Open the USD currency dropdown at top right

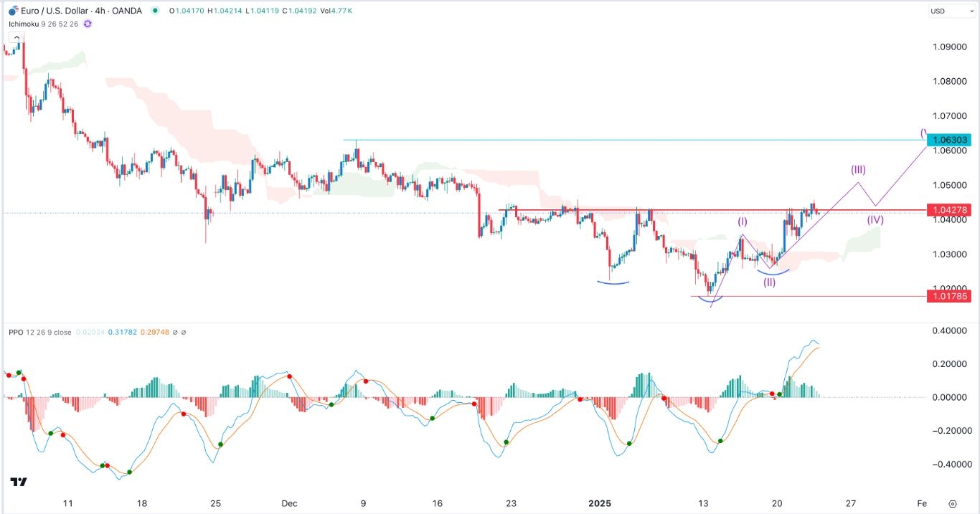point(951,11)
